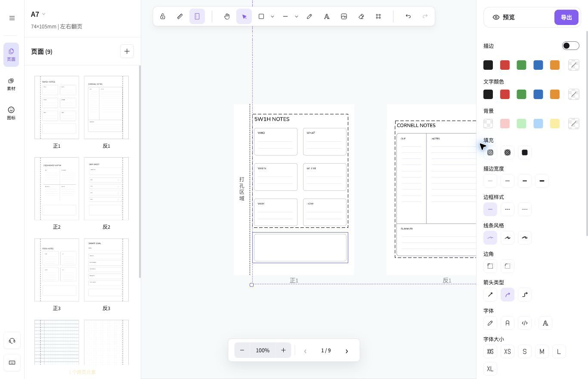
Task: Select the dashed 边框样式 border style
Action: [x=508, y=209]
